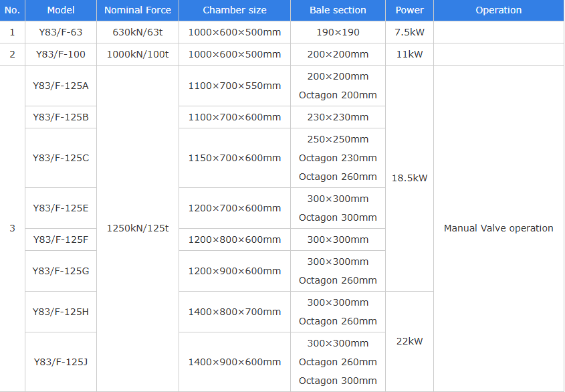Click the Manual Valve operation cell
This screenshot has height=392, width=565.
499,228
